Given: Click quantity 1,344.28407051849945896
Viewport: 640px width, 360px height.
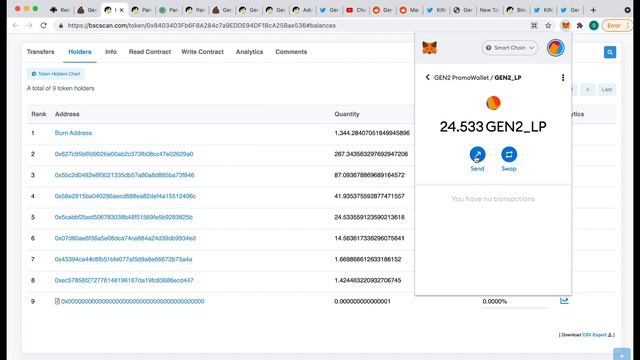Looking at the screenshot, I should pyautogui.click(x=372, y=133).
